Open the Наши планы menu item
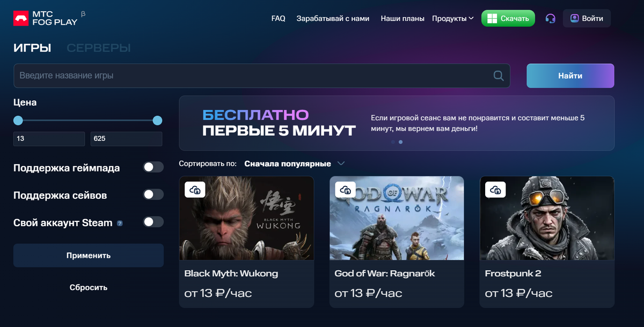The height and width of the screenshot is (327, 644). point(402,18)
